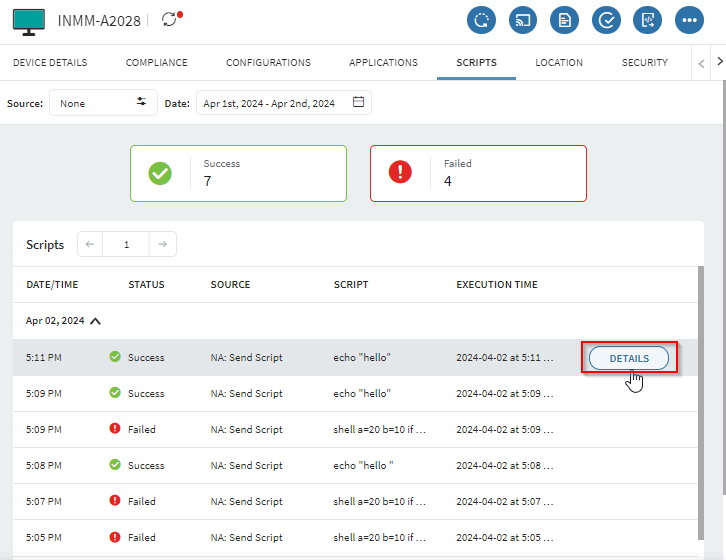Switch to the Compliance tab
The height and width of the screenshot is (560, 726).
[156, 62]
